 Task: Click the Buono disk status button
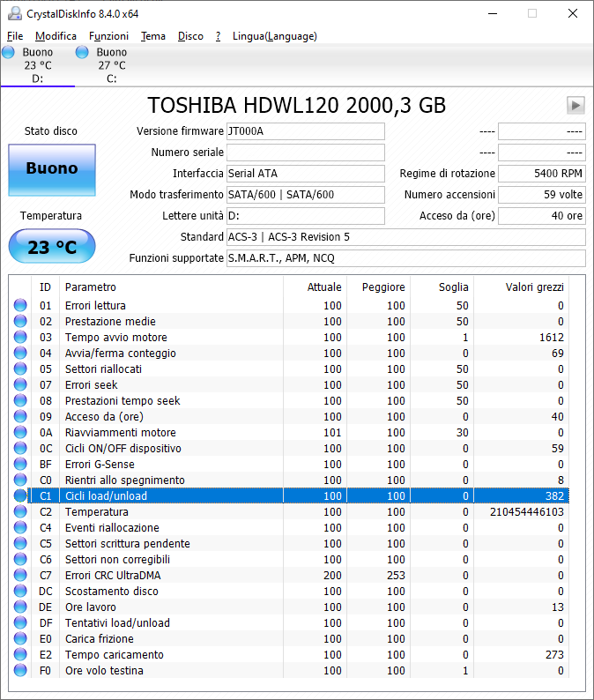[52, 169]
